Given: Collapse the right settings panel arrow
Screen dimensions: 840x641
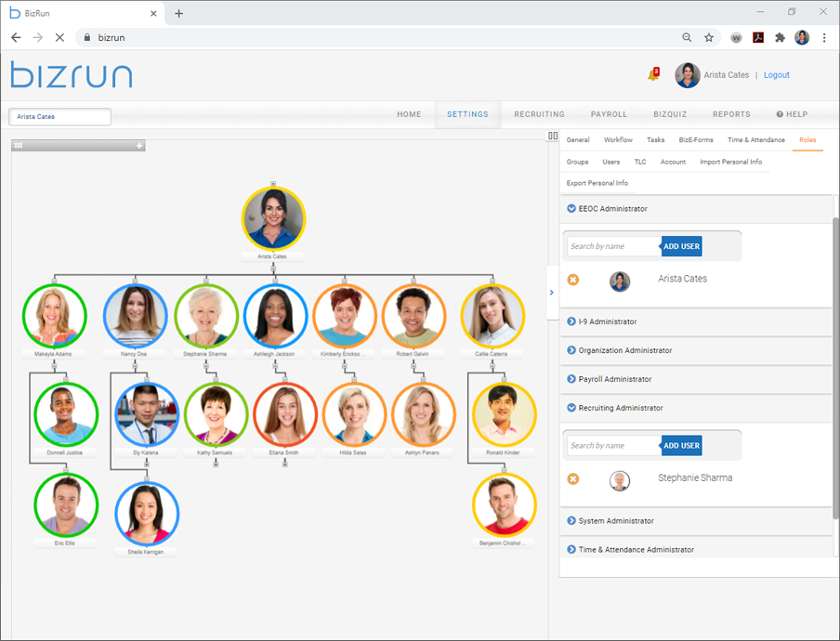Looking at the screenshot, I should (x=552, y=293).
